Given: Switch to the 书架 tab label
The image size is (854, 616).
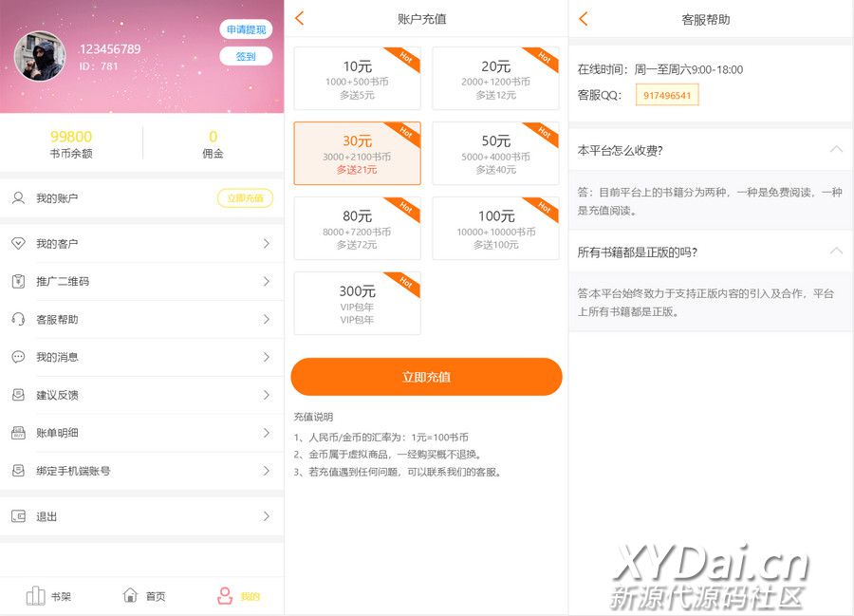Looking at the screenshot, I should [x=61, y=597].
